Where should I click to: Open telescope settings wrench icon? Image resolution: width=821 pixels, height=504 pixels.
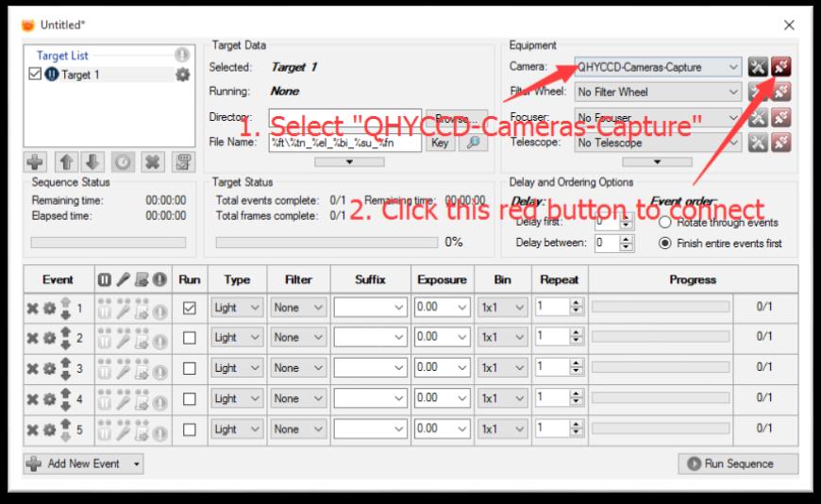[758, 143]
